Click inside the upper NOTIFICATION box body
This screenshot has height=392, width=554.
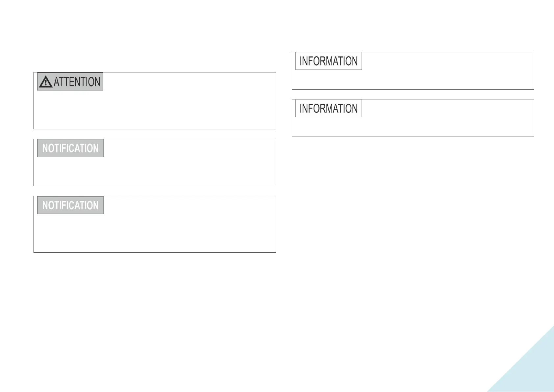(x=155, y=171)
